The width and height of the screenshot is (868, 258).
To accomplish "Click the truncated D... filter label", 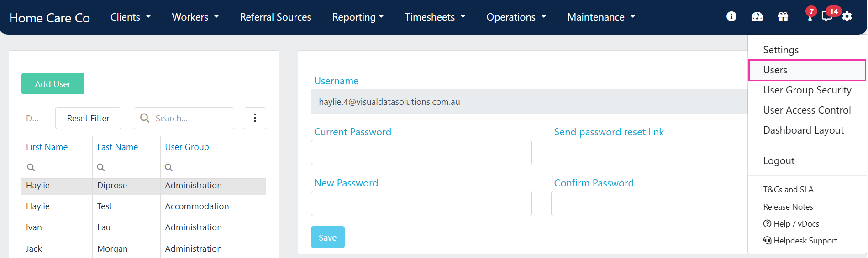I will (x=32, y=119).
